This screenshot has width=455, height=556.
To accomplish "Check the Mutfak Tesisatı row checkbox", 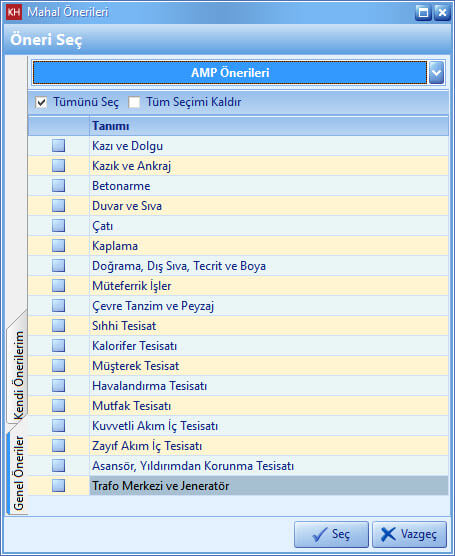I will (59, 405).
